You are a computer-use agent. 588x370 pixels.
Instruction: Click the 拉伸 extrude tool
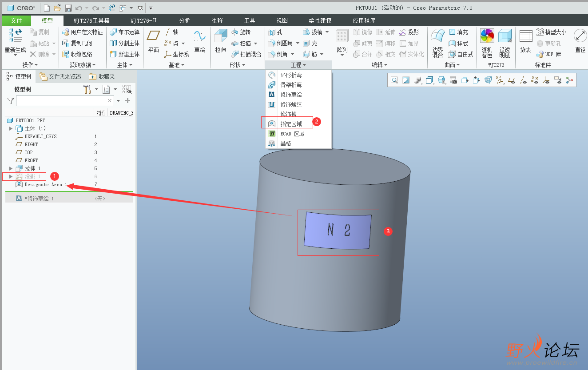pos(221,41)
